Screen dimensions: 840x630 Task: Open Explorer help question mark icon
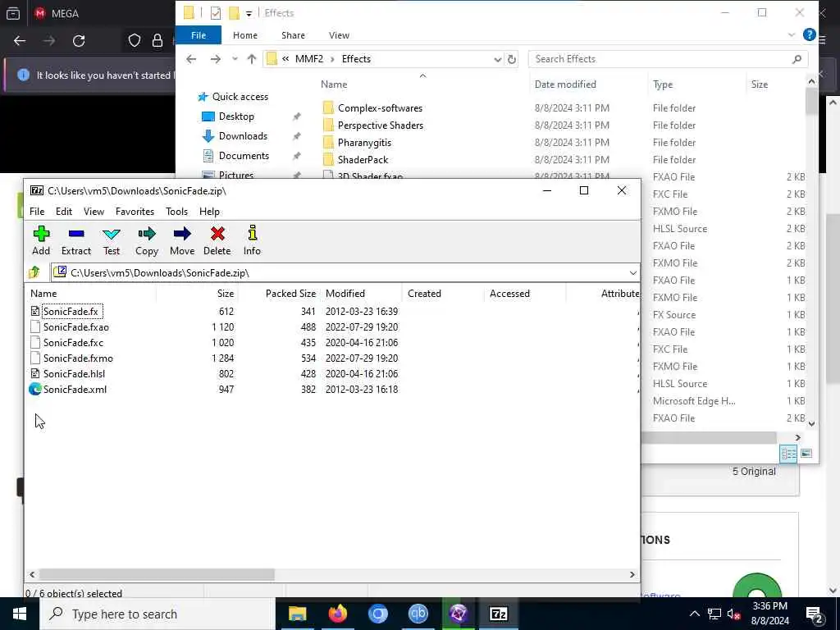point(810,34)
